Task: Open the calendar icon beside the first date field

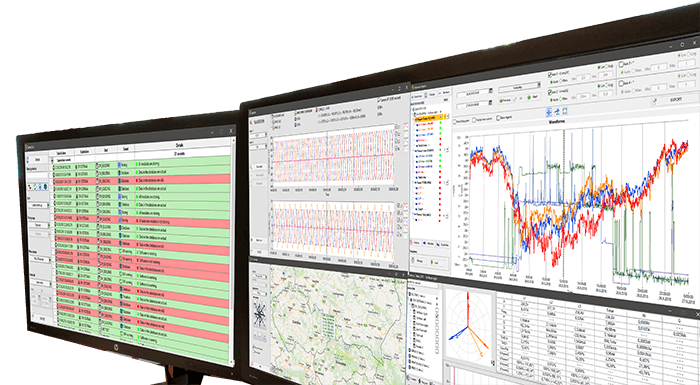Action: pyautogui.click(x=490, y=90)
